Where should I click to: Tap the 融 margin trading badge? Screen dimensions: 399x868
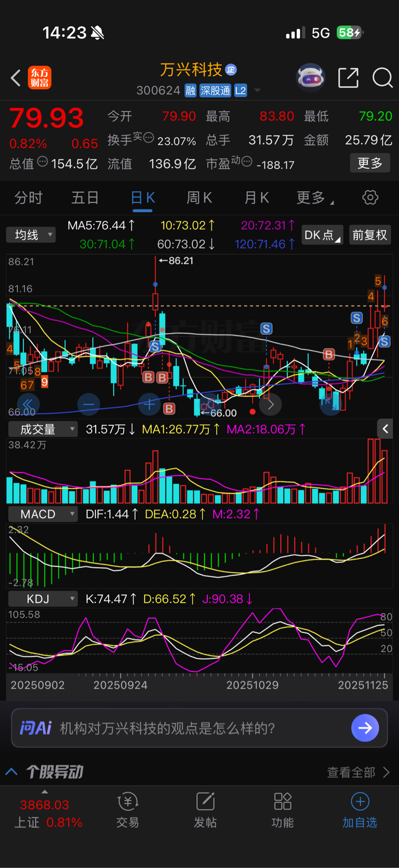(x=191, y=90)
